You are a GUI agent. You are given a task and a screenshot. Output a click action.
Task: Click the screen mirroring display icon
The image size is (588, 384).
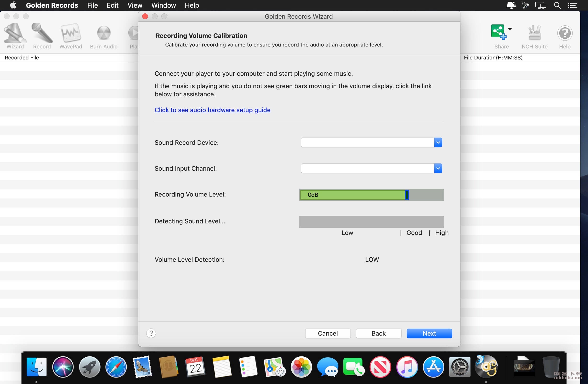point(541,5)
